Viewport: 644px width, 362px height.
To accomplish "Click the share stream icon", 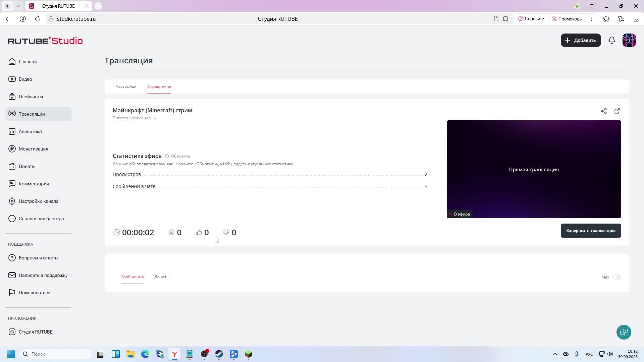I will pyautogui.click(x=604, y=111).
